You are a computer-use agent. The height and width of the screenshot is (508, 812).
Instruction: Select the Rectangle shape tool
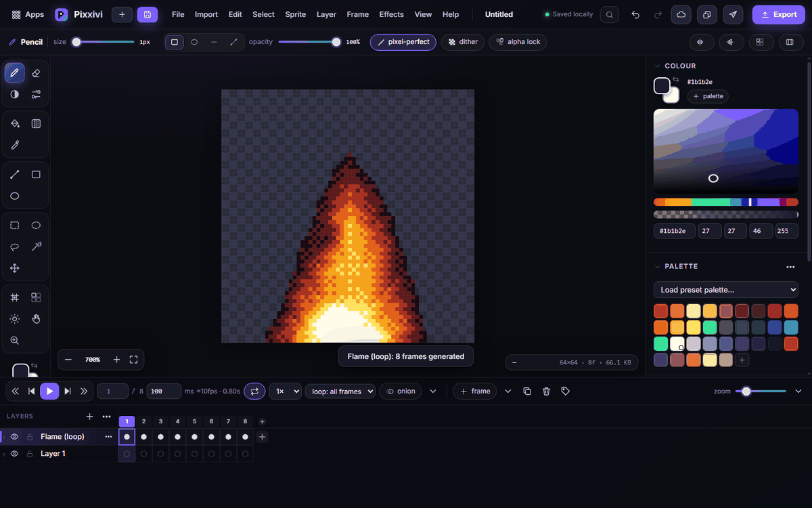coord(37,174)
